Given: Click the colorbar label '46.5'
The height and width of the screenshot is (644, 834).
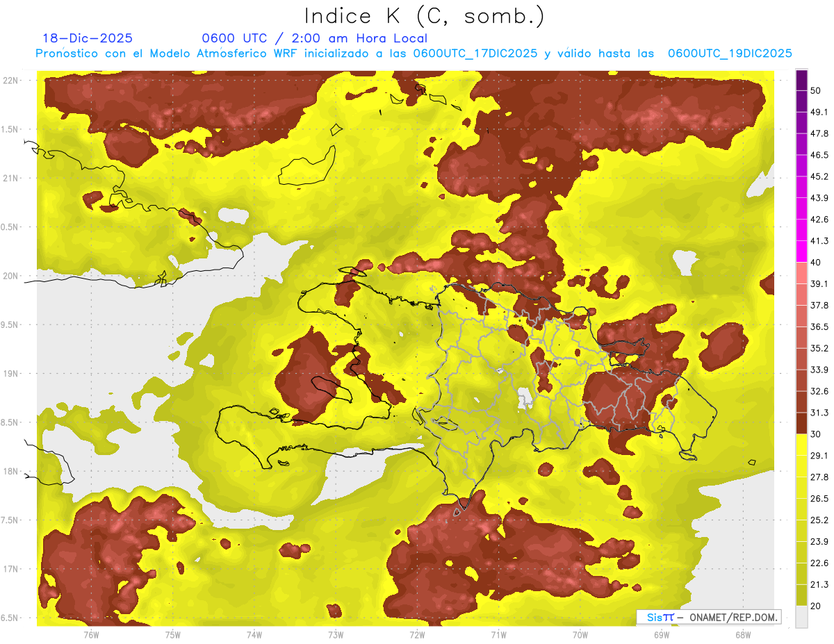Looking at the screenshot, I should click(x=819, y=155).
